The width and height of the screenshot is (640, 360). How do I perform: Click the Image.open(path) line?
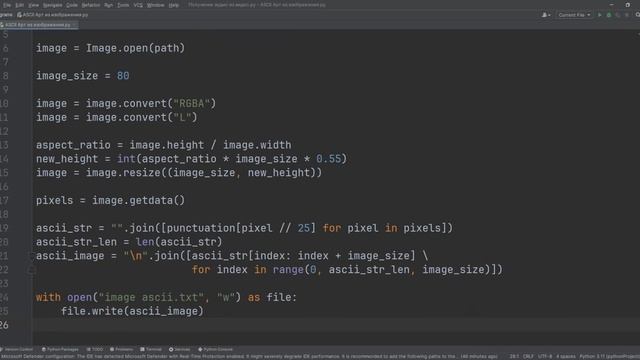pos(110,48)
